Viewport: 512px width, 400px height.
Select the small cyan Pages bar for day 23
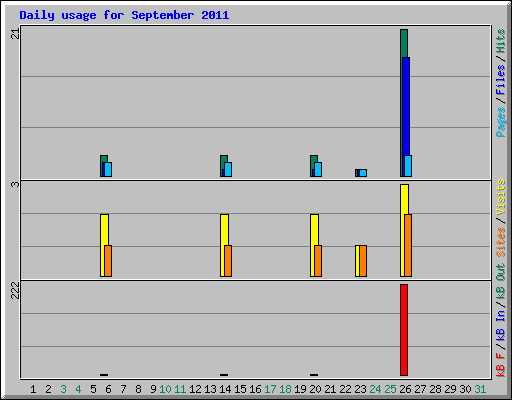pyautogui.click(x=363, y=173)
